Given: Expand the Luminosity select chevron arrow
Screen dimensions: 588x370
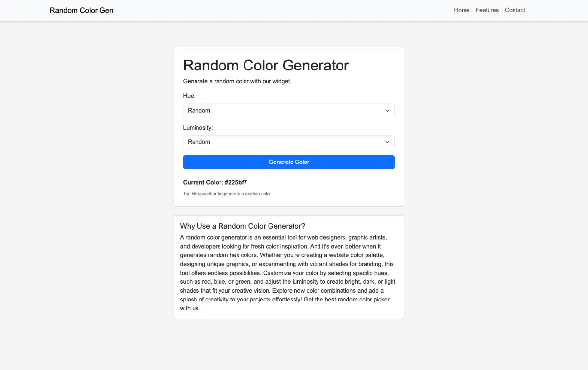Looking at the screenshot, I should 387,142.
